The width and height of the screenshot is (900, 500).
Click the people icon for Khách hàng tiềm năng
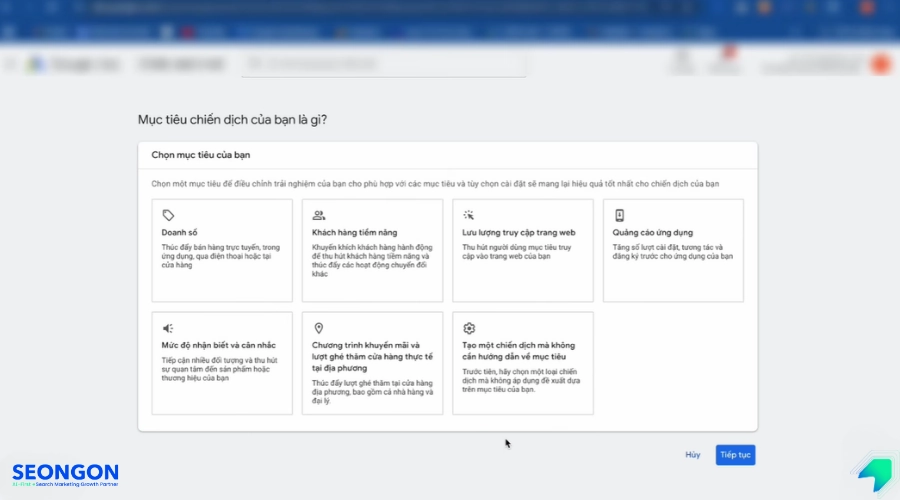click(x=319, y=215)
